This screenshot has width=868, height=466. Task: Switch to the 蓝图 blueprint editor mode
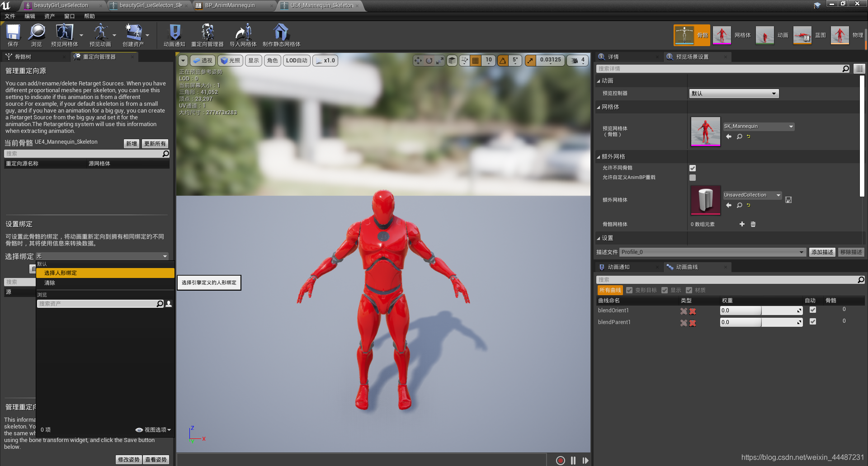[810, 35]
